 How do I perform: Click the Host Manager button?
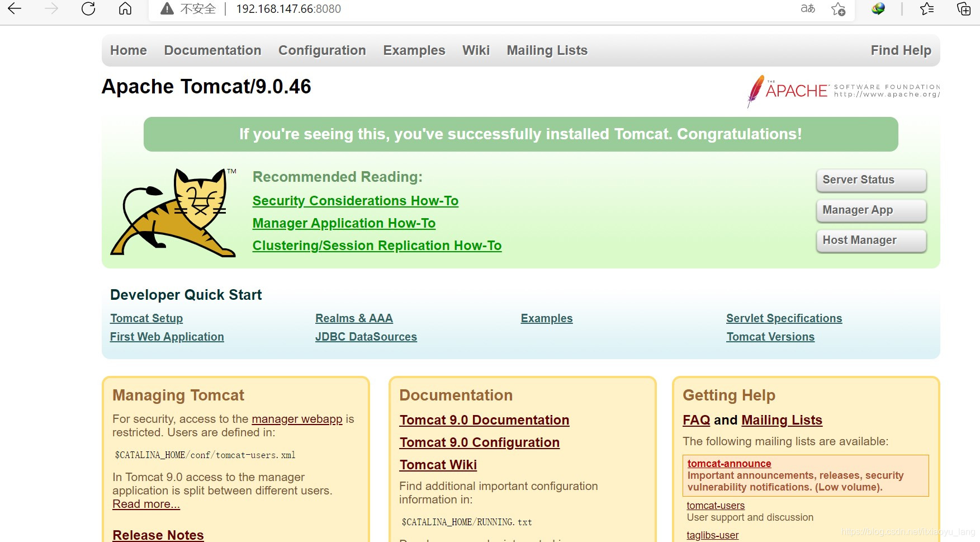pos(871,241)
